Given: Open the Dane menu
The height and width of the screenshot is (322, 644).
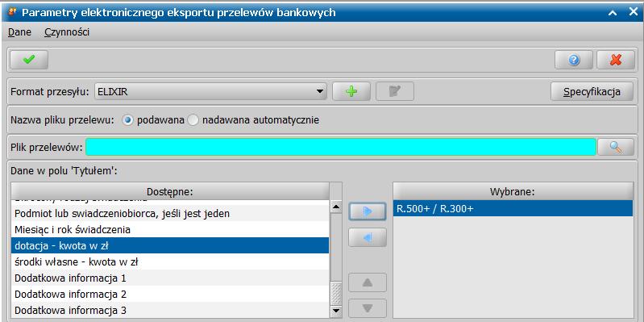Looking at the screenshot, I should click(x=19, y=32).
